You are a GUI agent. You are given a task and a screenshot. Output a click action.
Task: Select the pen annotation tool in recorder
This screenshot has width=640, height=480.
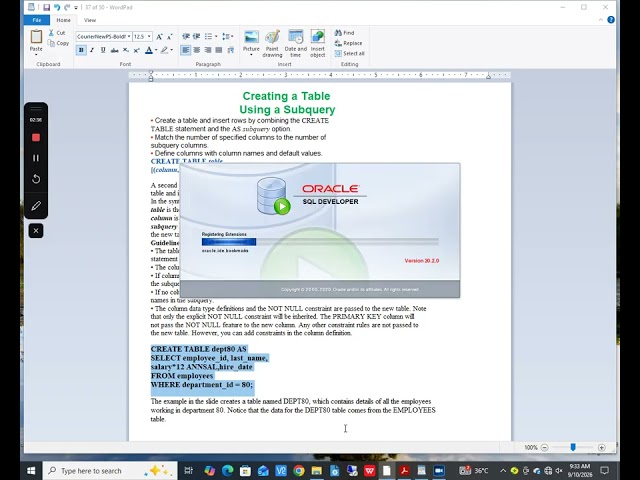pos(36,206)
